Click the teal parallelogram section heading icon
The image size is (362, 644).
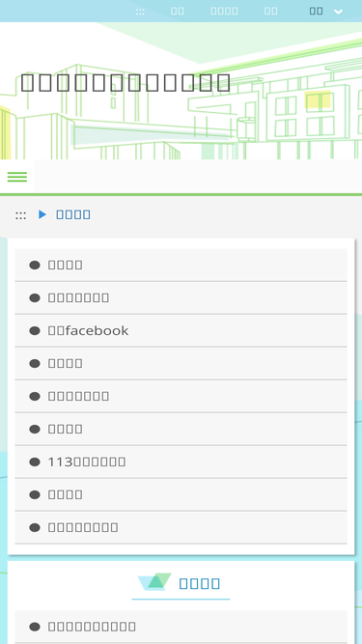click(154, 582)
